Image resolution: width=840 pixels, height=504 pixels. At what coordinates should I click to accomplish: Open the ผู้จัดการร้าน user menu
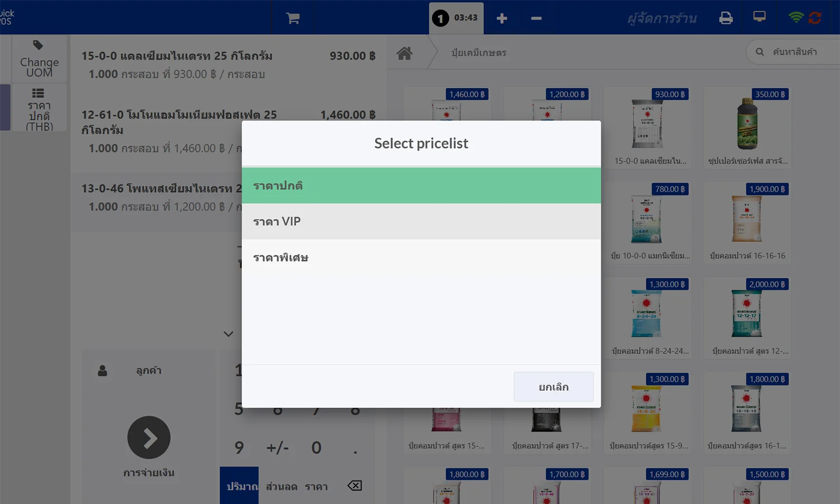point(661,17)
